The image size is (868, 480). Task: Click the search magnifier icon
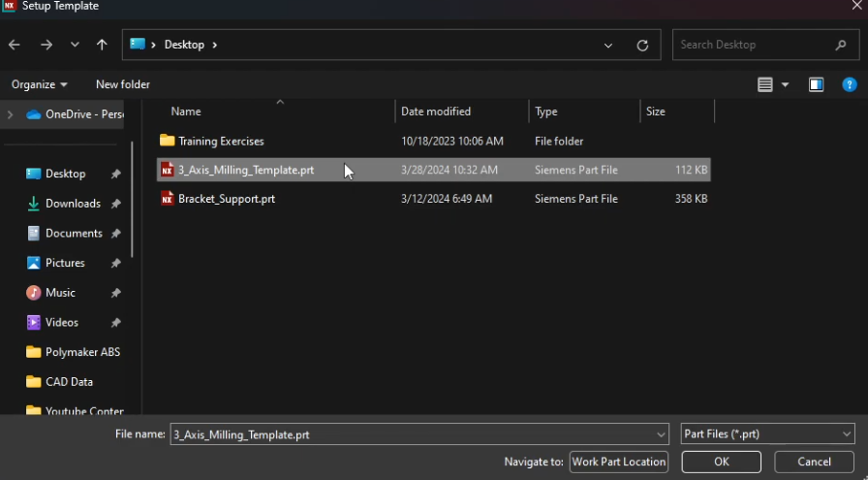coord(841,45)
